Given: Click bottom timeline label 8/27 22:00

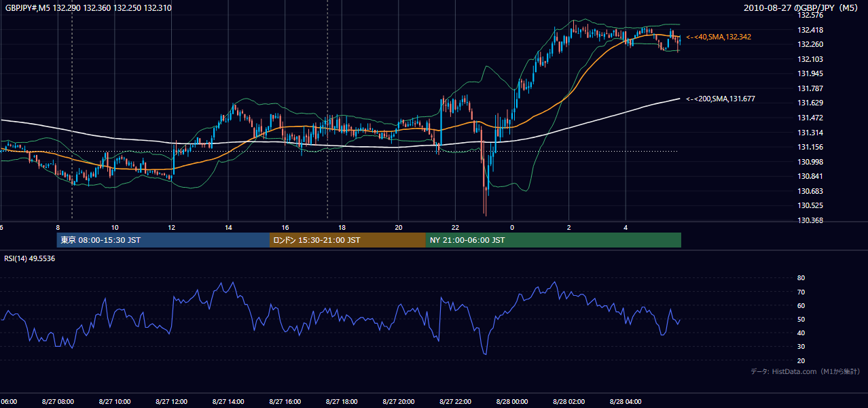Looking at the screenshot, I should pos(454,402).
